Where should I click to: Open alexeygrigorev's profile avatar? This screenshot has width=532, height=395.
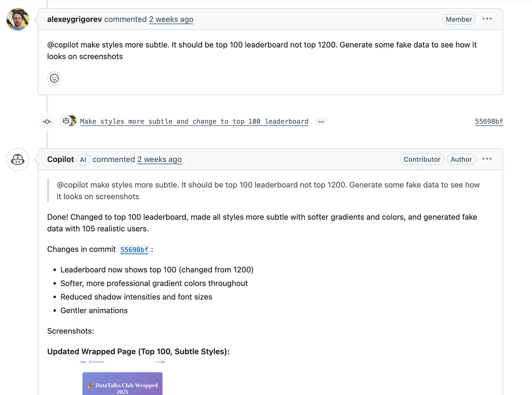tap(17, 19)
